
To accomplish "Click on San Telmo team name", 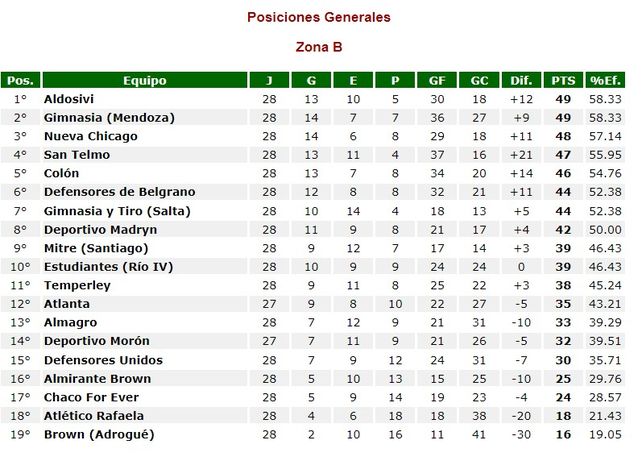I will point(77,155).
